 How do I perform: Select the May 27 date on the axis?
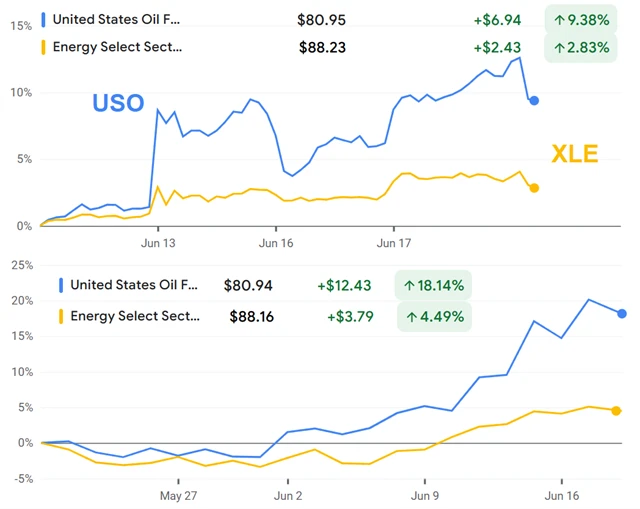pos(178,495)
